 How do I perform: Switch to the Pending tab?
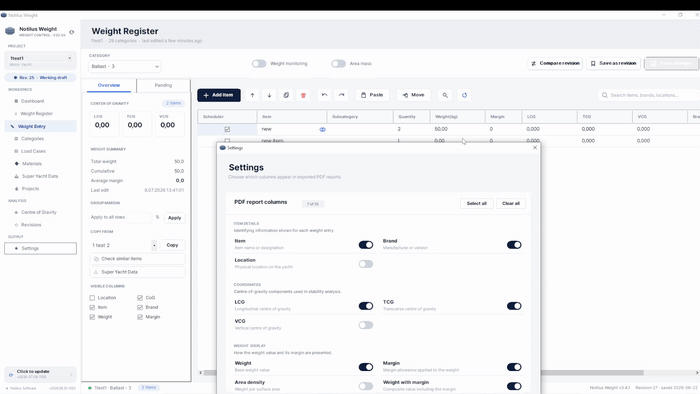[163, 85]
